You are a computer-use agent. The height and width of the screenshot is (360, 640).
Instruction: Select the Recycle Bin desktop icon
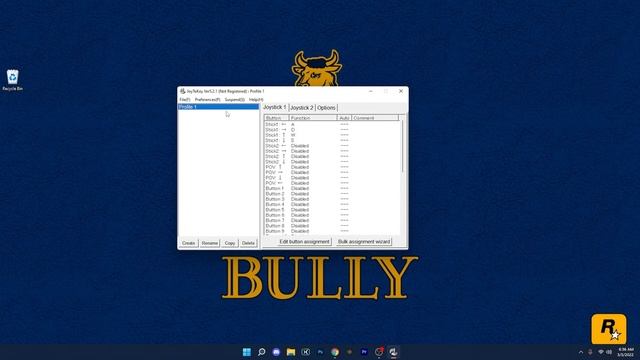click(x=13, y=80)
